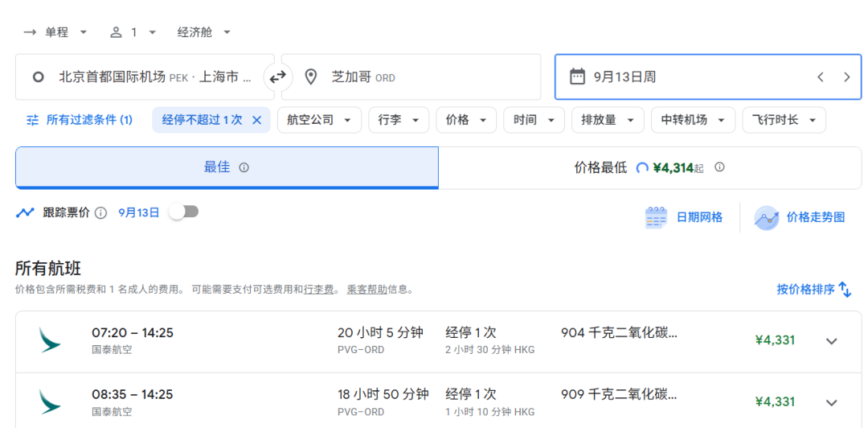This screenshot has width=868, height=428.
Task: Swap origin and destination airports
Action: pyautogui.click(x=277, y=77)
